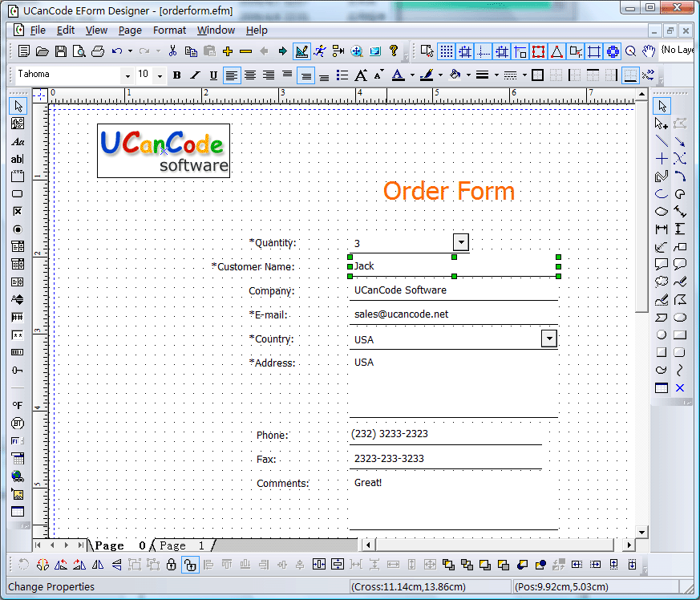Open the font color dropdown arrow
The width and height of the screenshot is (700, 600).
pos(412,75)
